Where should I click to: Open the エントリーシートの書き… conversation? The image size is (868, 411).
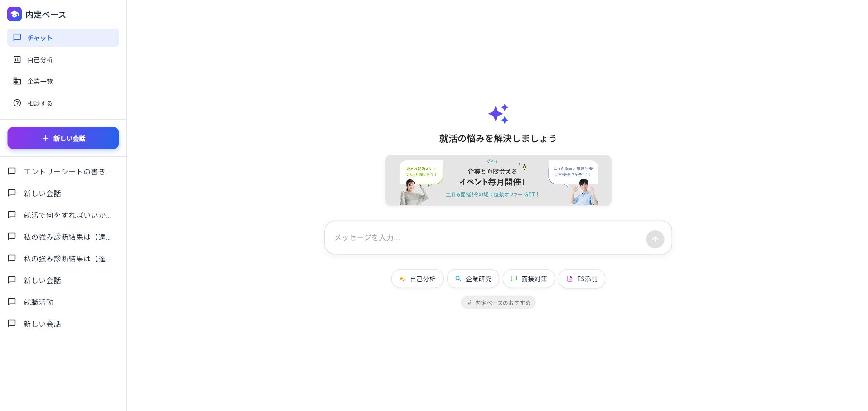click(x=63, y=171)
